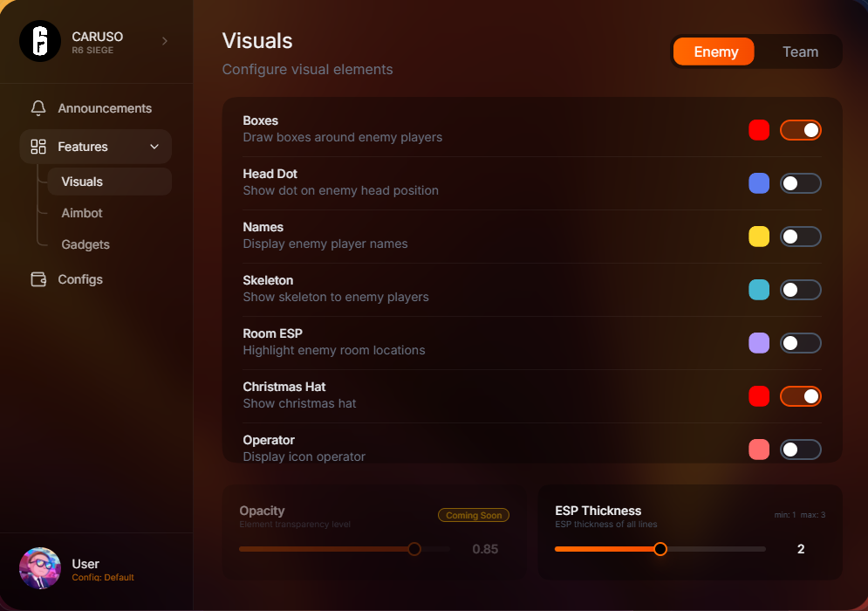Image resolution: width=868 pixels, height=611 pixels.
Task: Click the User avatar picture
Action: click(40, 568)
